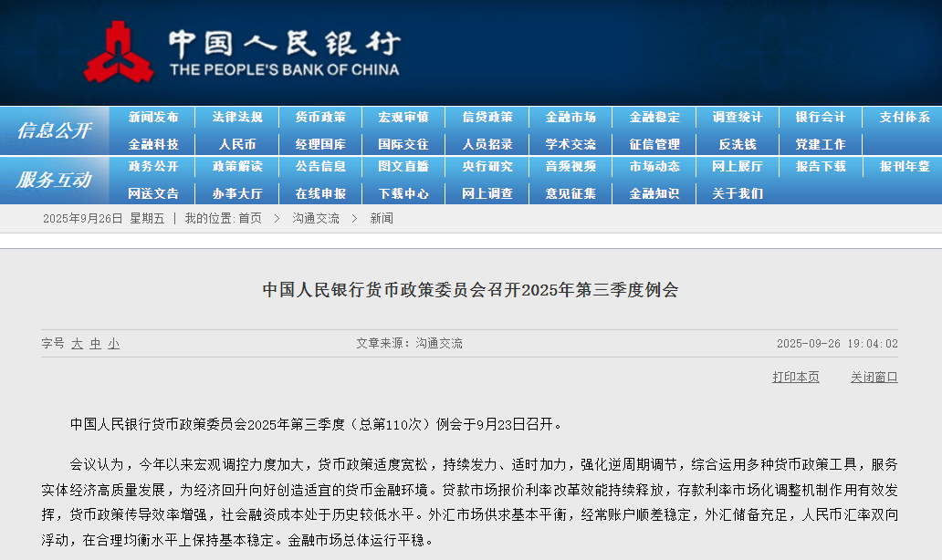Image resolution: width=942 pixels, height=560 pixels.
Task: Open the 新闻发布 menu item
Action: 152,117
